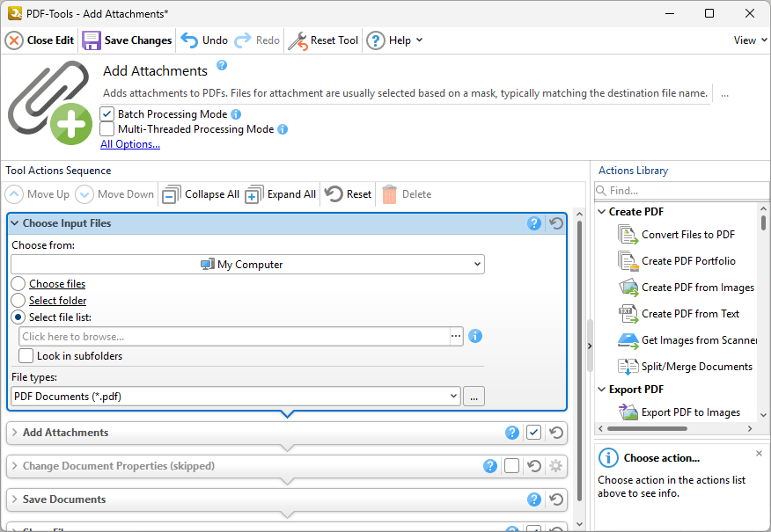The width and height of the screenshot is (771, 532).
Task: Select Convert Files to PDF action
Action: pyautogui.click(x=677, y=235)
